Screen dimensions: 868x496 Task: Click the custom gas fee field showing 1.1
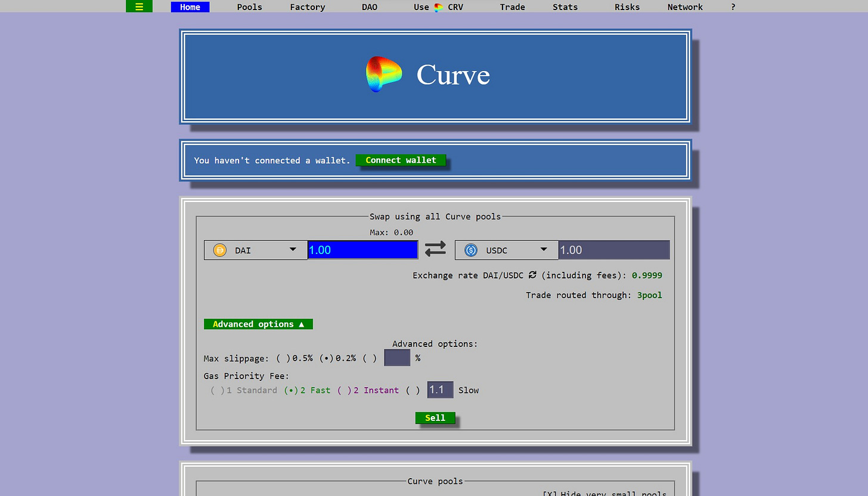[x=441, y=389]
